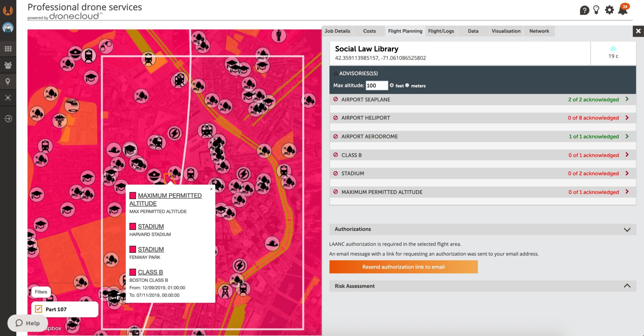644x336 pixels.
Task: Open notifications bell with 24 badge
Action: [623, 10]
